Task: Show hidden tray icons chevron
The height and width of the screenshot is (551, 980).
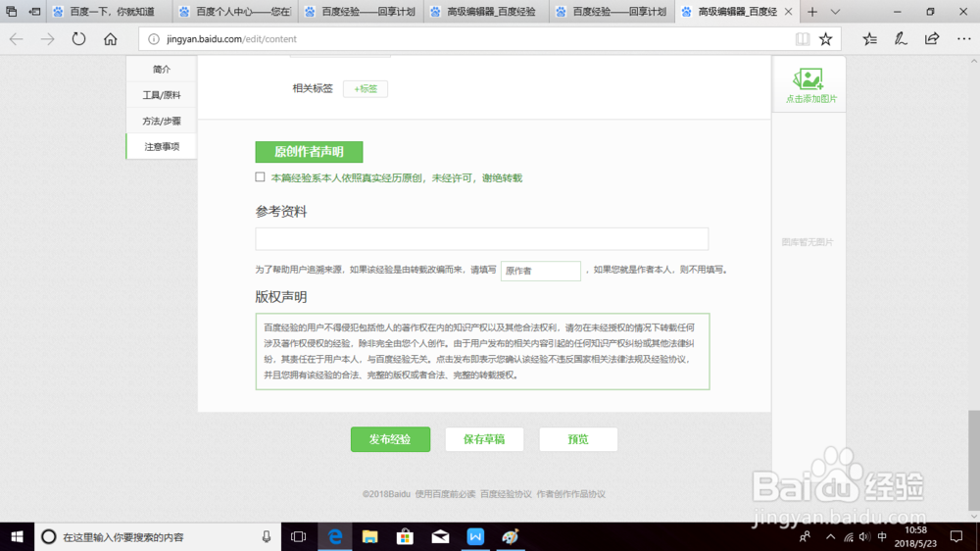Action: (x=831, y=536)
